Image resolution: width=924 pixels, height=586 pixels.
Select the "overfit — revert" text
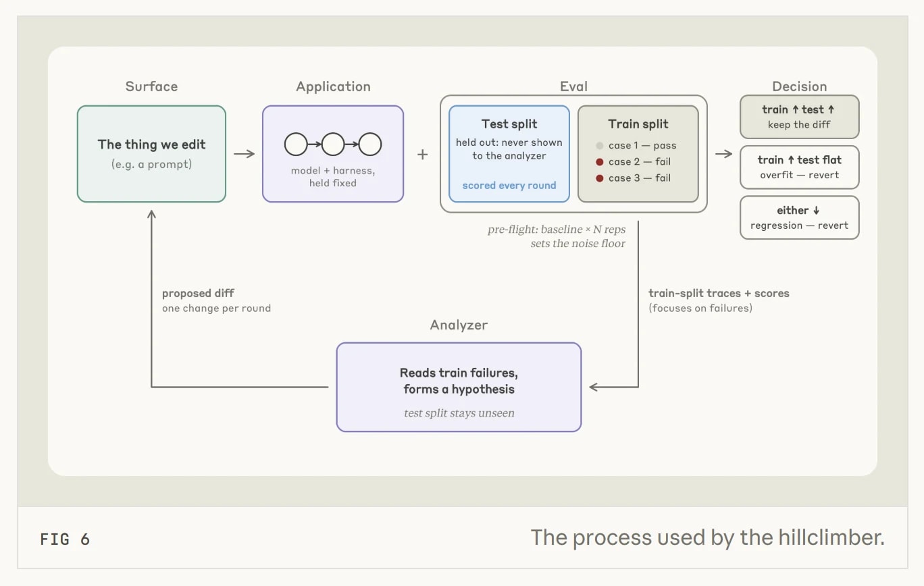tap(800, 175)
